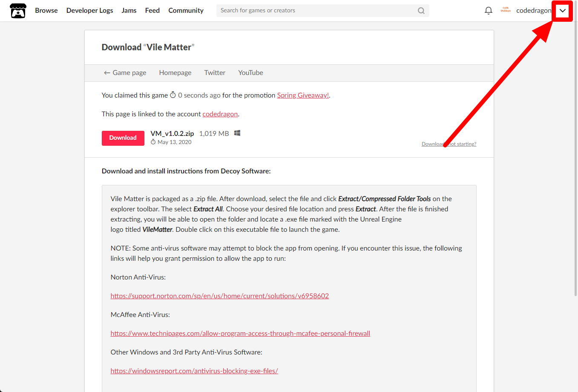Open the Spring Giveaway! link
Image resolution: width=578 pixels, height=392 pixels.
303,95
